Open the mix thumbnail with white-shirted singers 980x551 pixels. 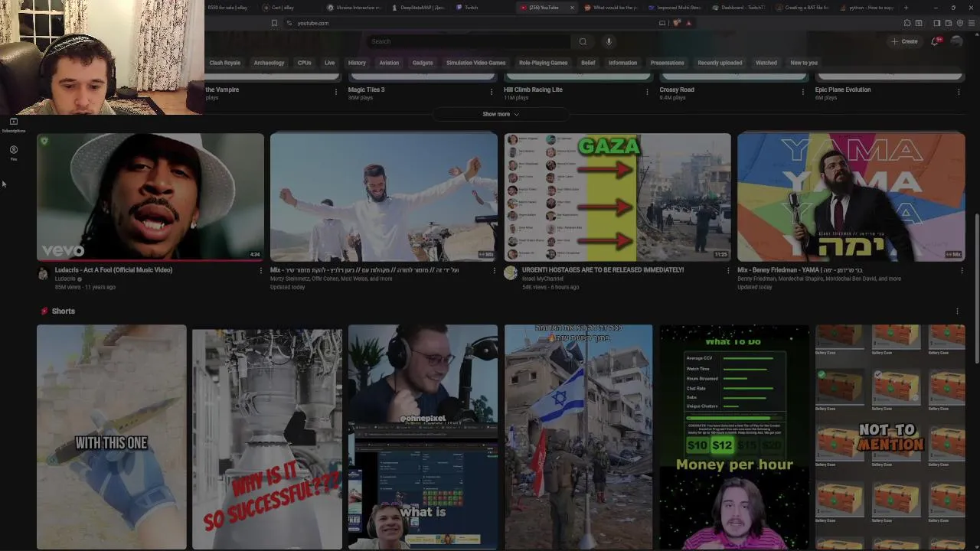(384, 197)
